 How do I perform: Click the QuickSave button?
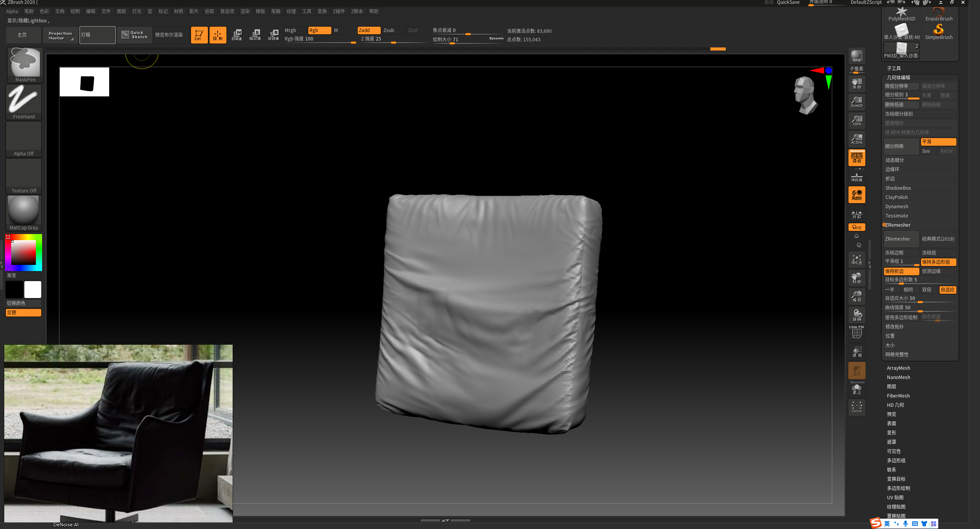pos(788,2)
